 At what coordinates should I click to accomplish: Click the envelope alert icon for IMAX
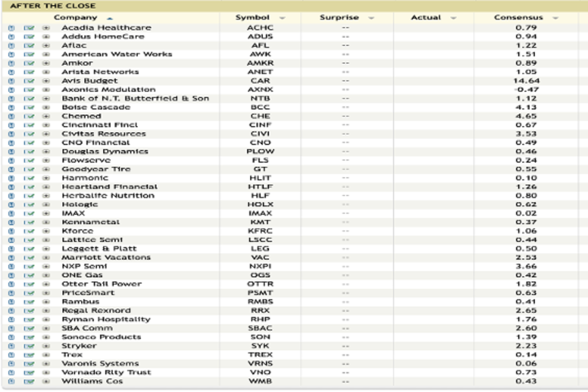28,213
